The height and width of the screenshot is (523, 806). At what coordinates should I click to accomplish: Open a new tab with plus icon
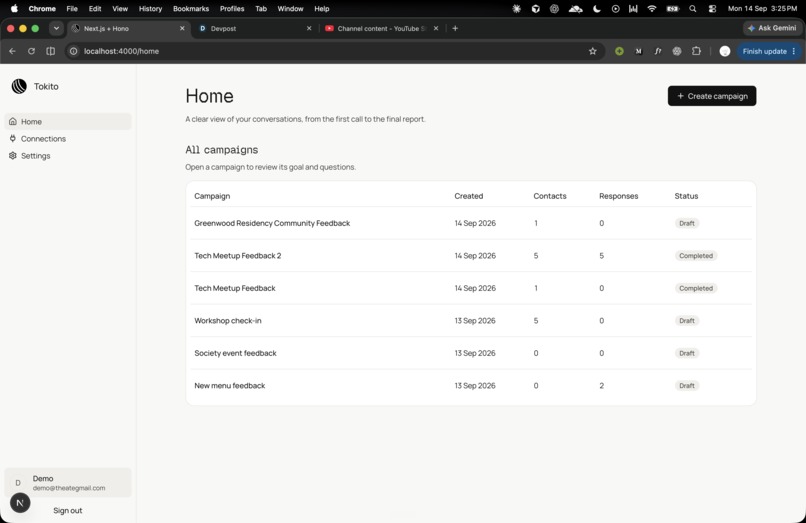point(455,28)
